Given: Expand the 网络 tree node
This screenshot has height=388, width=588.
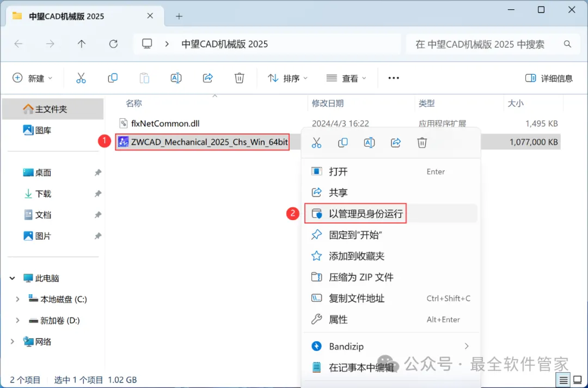Looking at the screenshot, I should (13, 341).
